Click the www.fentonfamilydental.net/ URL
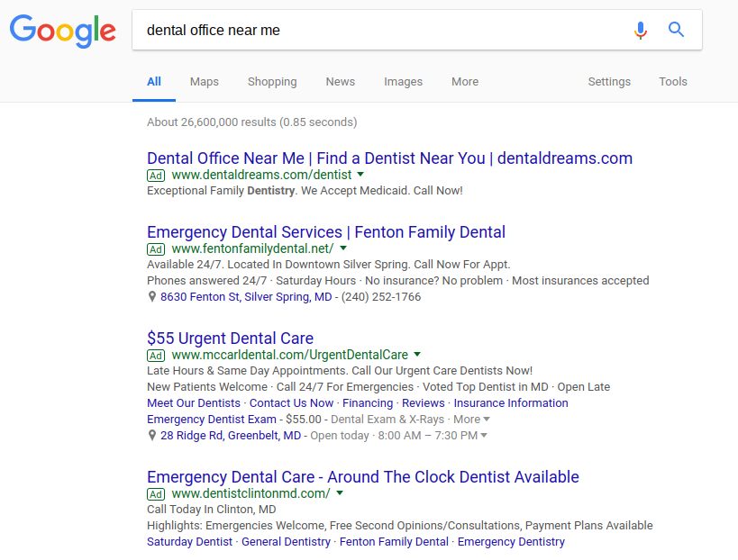 tap(252, 248)
